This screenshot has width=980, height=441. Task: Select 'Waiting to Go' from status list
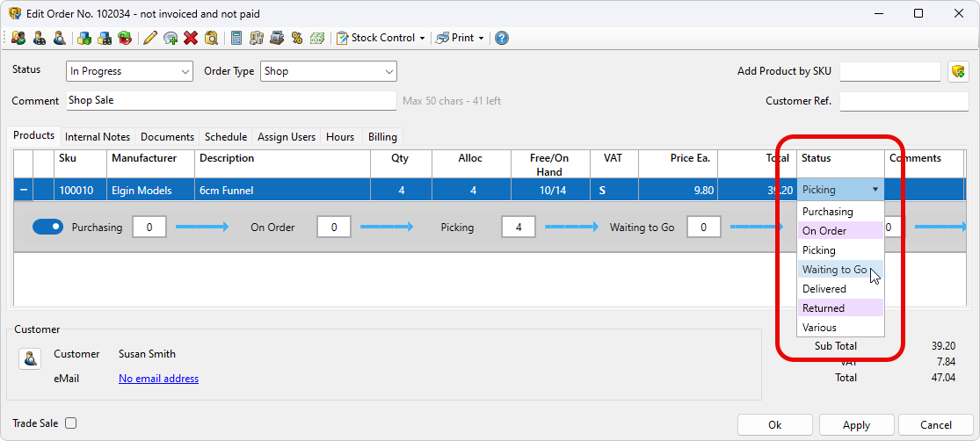834,270
